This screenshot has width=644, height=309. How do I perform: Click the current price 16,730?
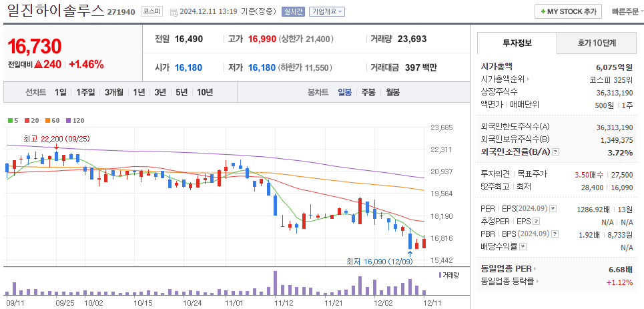(x=35, y=47)
